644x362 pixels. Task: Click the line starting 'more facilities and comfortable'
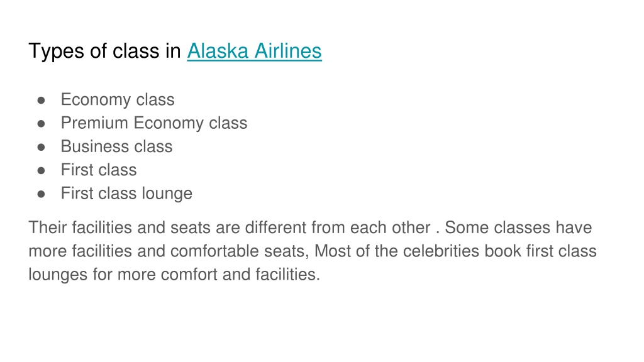313,251
